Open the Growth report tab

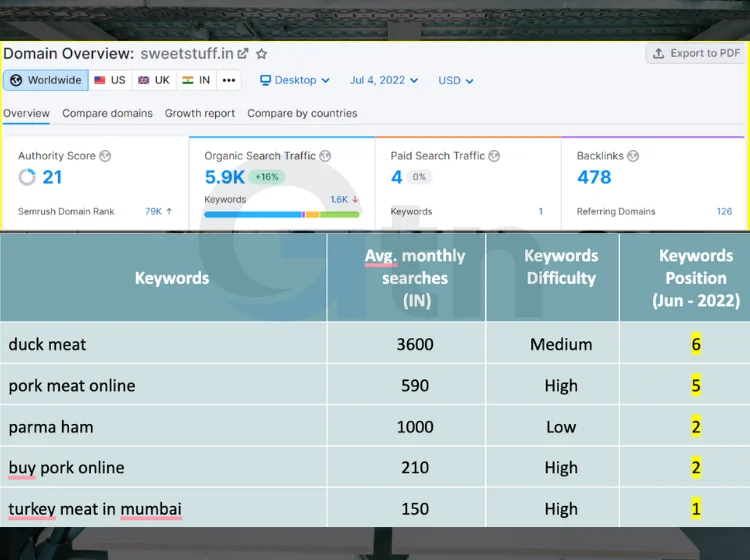200,113
